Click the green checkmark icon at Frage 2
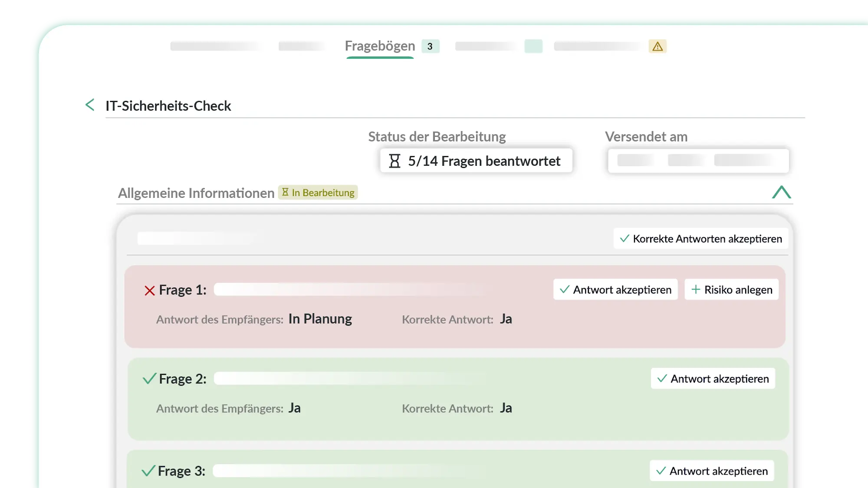Screen dimensions: 868x488 (149, 379)
